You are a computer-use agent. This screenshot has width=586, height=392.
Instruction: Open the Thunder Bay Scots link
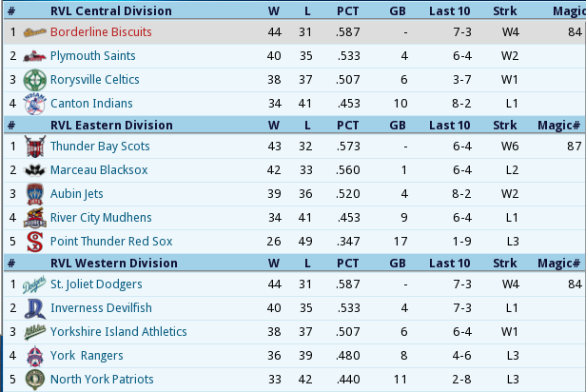tap(100, 147)
